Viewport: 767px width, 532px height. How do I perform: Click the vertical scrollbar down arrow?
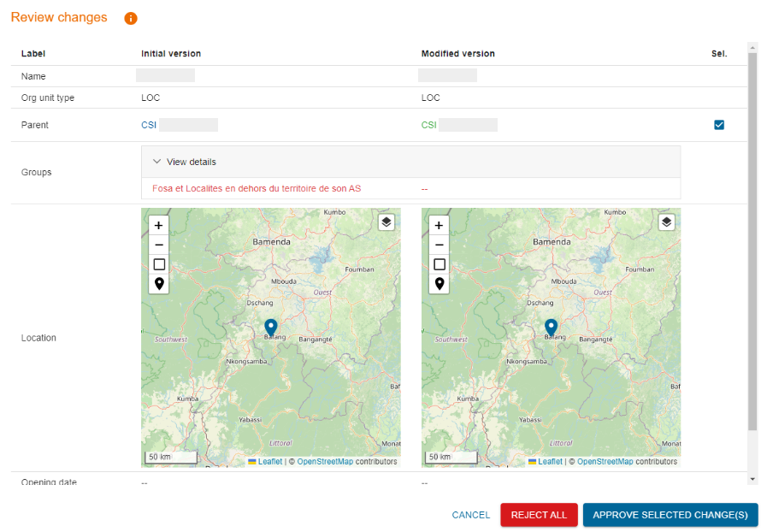[752, 480]
